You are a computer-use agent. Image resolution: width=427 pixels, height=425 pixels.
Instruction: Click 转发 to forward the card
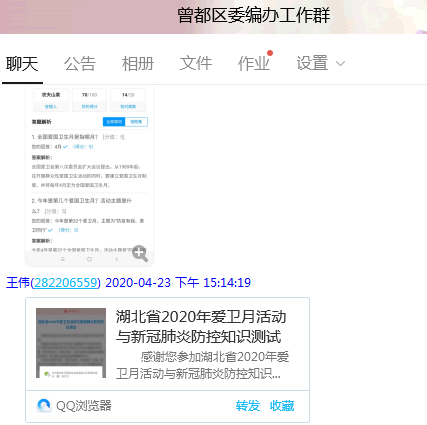tap(248, 406)
